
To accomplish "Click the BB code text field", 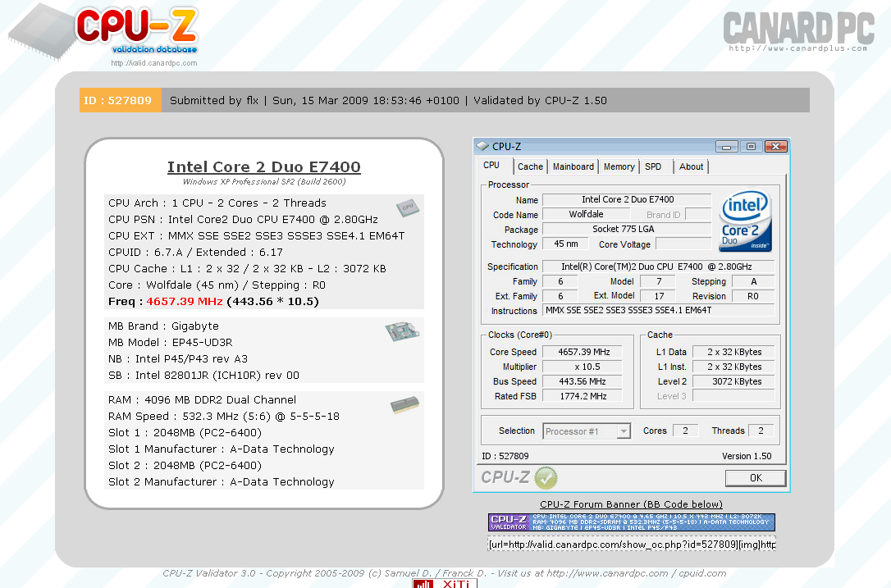I will point(631,545).
